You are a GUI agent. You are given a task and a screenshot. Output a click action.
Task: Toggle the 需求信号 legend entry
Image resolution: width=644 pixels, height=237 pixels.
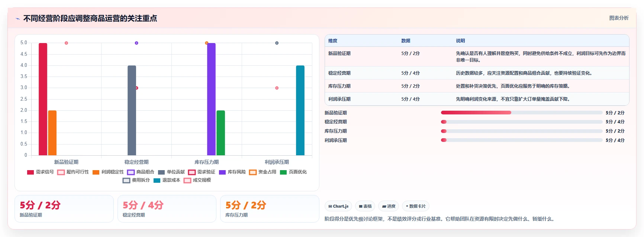pyautogui.click(x=41, y=172)
